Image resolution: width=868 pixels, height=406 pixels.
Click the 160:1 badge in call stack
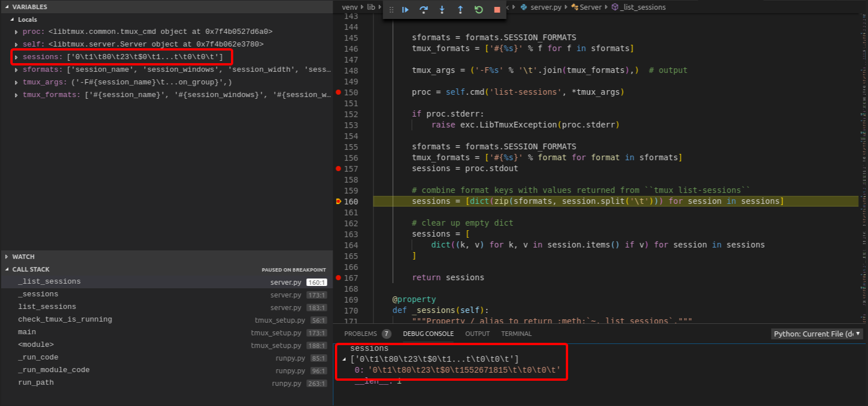[317, 282]
